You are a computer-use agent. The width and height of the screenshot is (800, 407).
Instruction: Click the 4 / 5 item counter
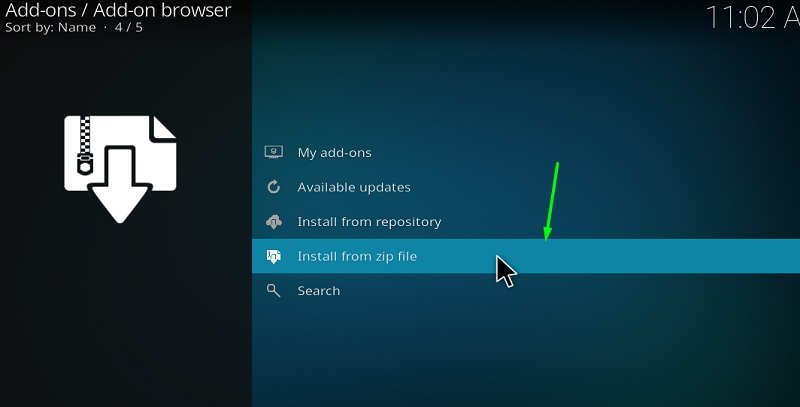(x=129, y=28)
